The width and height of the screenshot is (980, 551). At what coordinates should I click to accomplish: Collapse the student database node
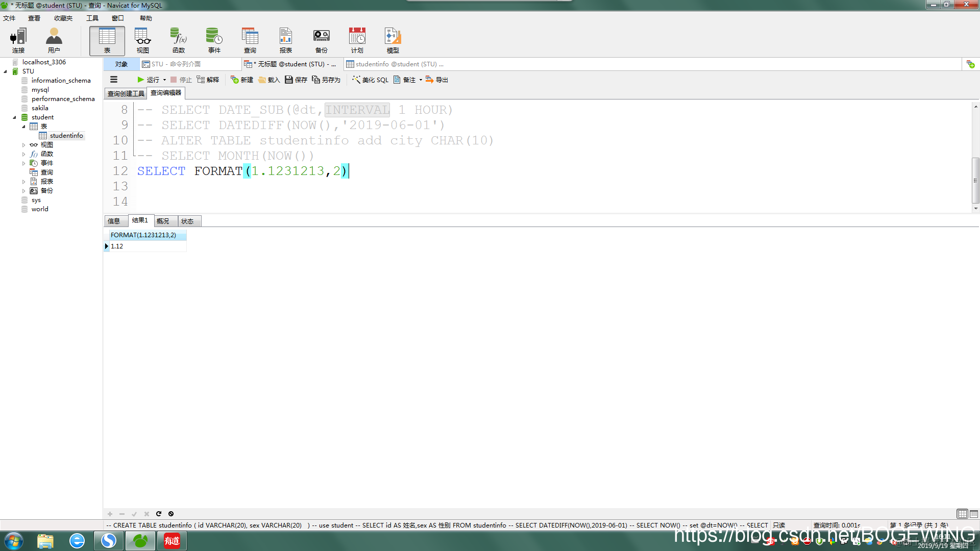[x=14, y=117]
